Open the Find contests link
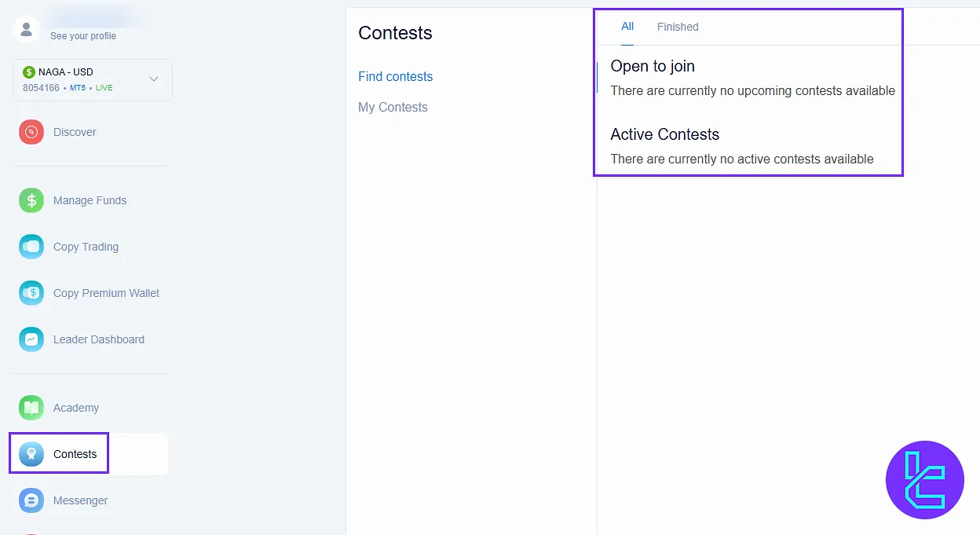 396,76
